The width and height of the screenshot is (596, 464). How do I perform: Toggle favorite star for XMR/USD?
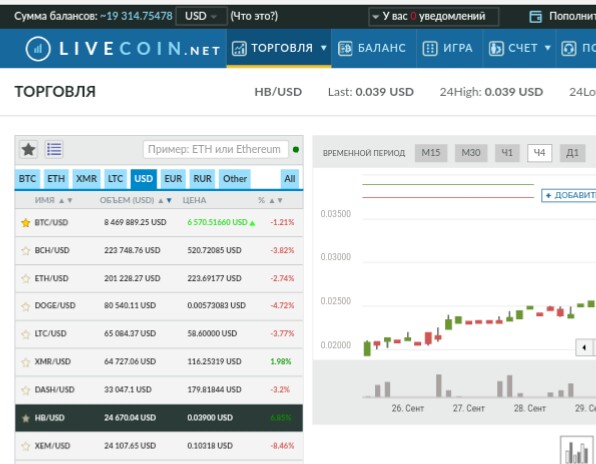tap(25, 362)
